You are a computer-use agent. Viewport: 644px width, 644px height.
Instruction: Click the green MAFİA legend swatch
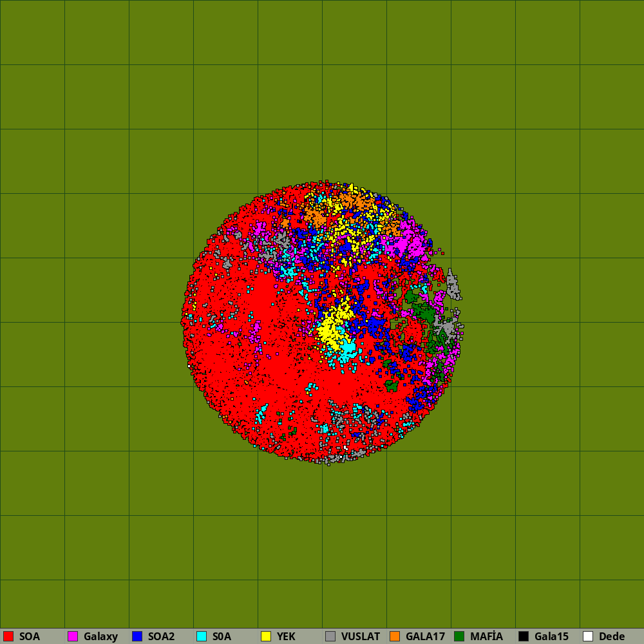(x=459, y=636)
